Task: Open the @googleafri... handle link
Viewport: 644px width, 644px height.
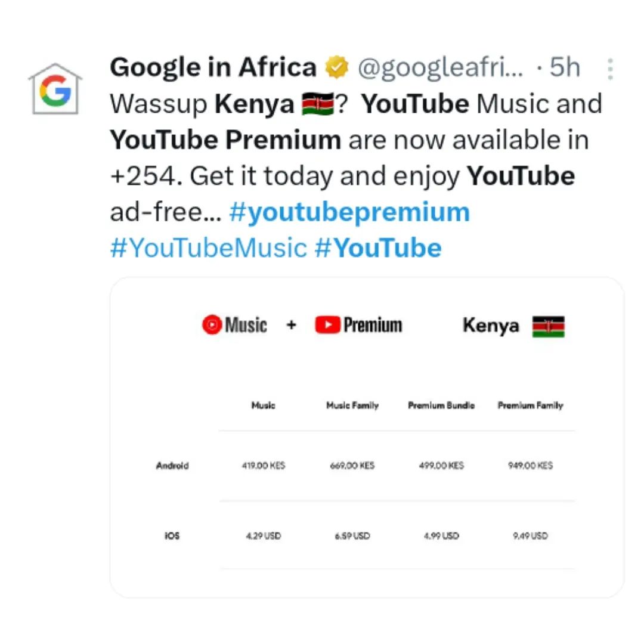Action: pos(441,68)
